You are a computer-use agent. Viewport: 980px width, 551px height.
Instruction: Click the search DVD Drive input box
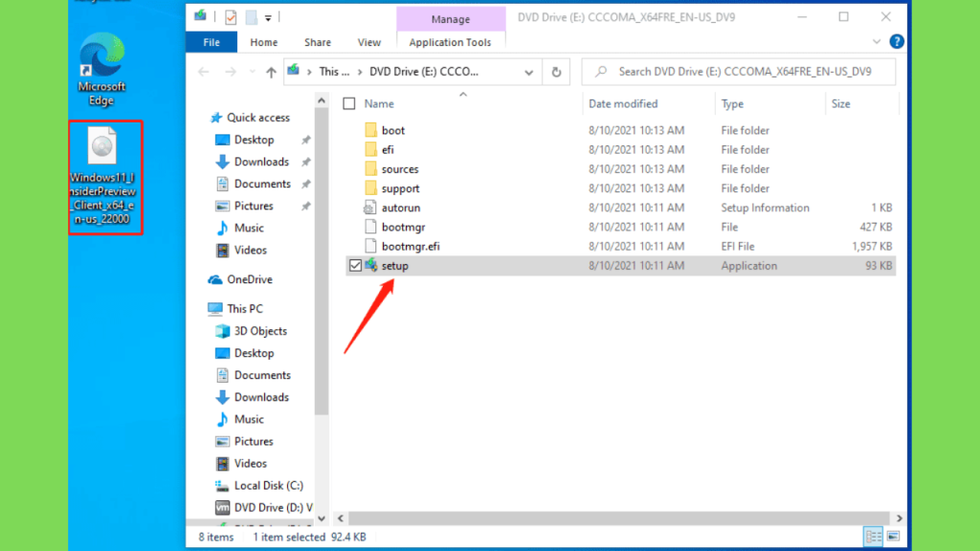pos(738,72)
